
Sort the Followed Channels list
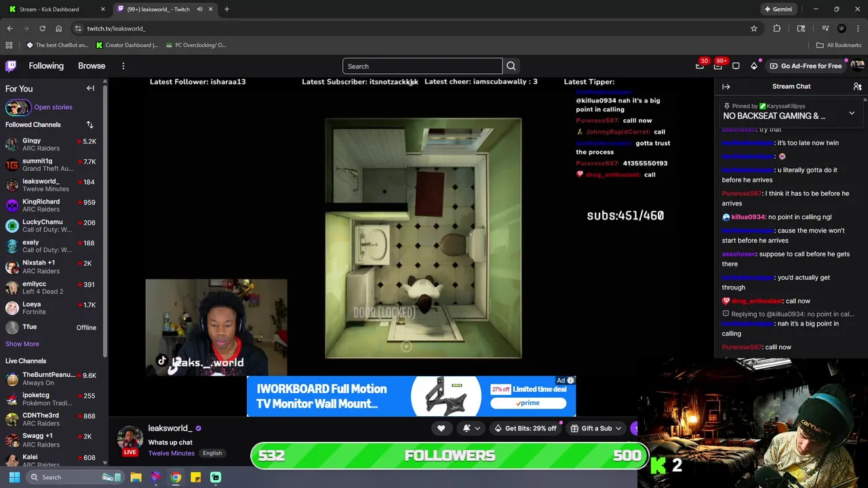pos(90,125)
